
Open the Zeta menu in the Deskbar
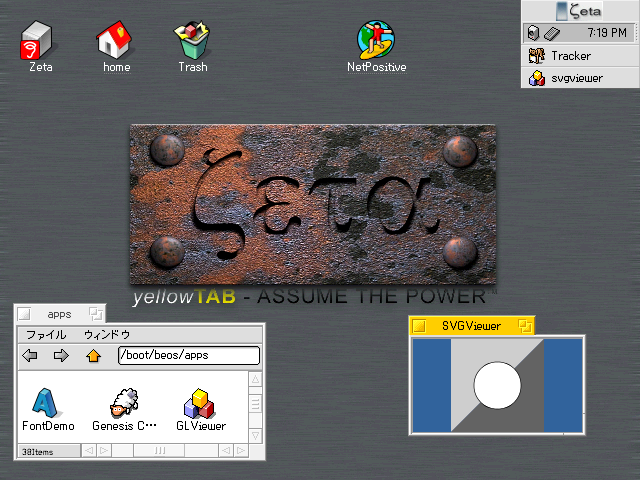pos(580,11)
